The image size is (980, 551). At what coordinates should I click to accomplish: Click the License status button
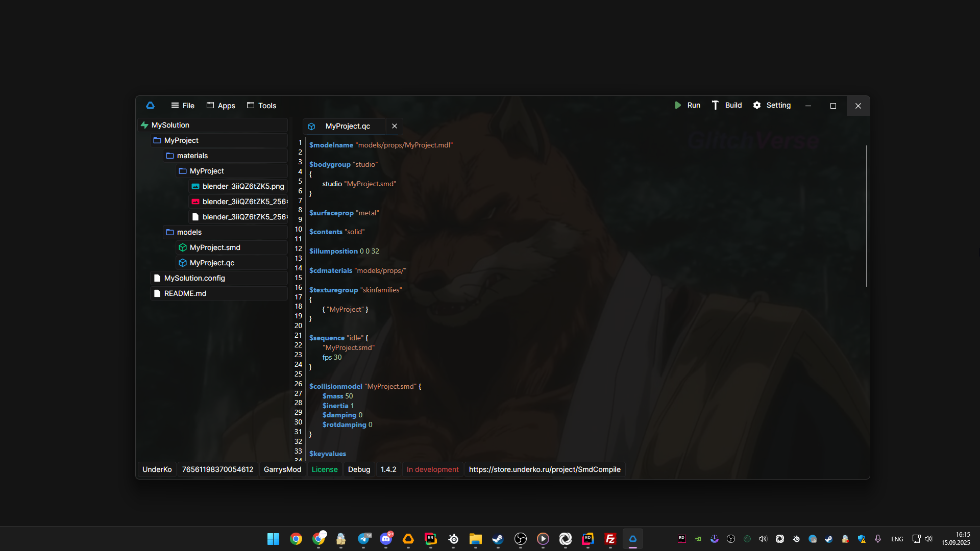click(x=325, y=469)
